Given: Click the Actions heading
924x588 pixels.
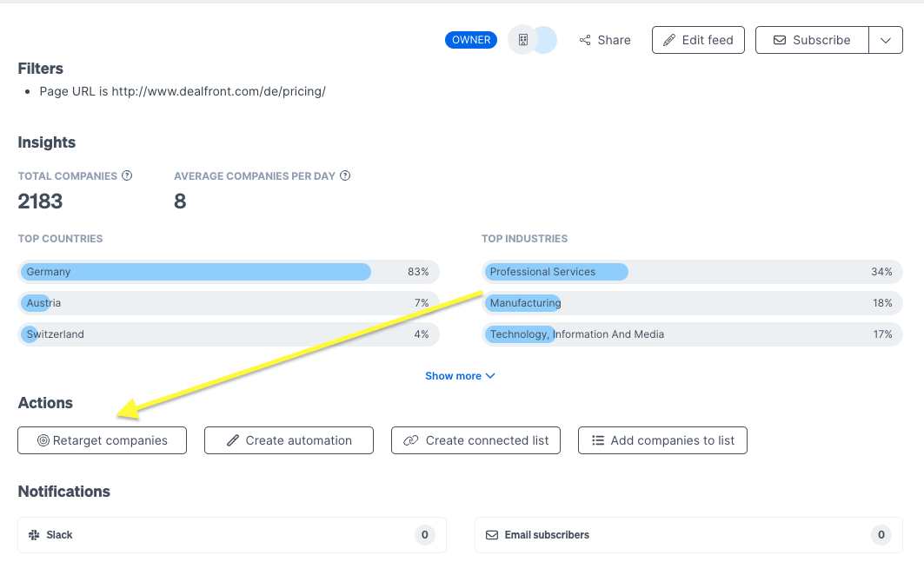Looking at the screenshot, I should click(45, 403).
